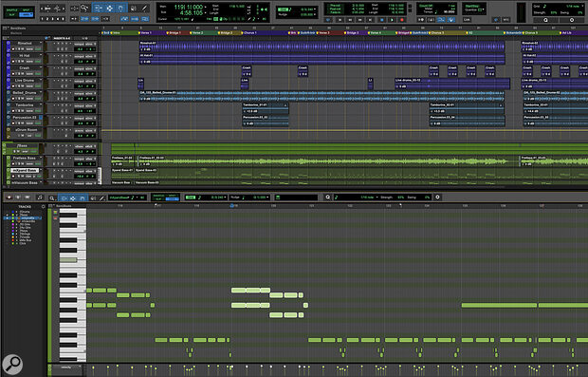Select the Tamborine track name
Screen dimensions: 588x377
(x=25, y=105)
